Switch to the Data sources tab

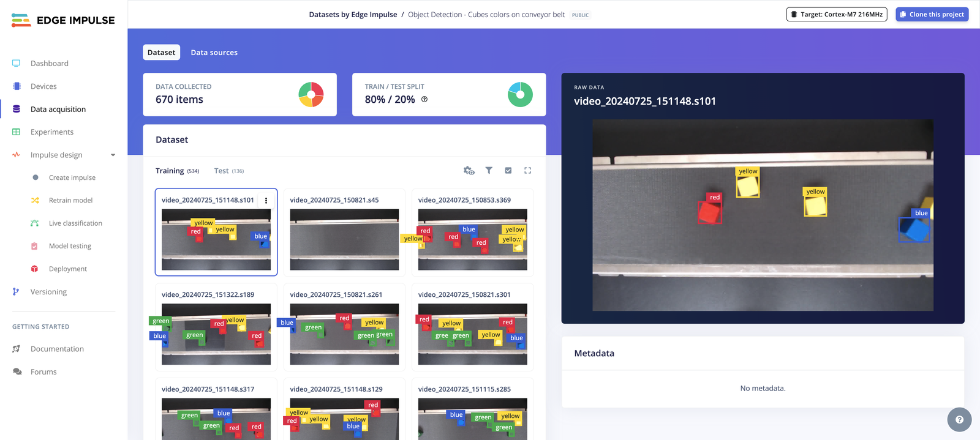coord(214,53)
